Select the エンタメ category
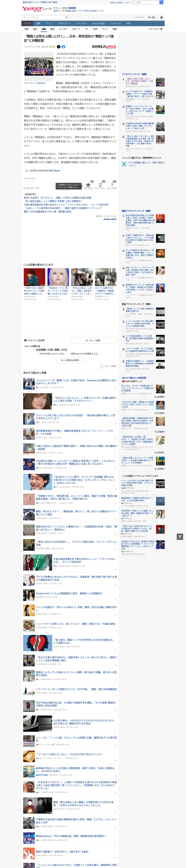The image size is (186, 868). [63, 29]
